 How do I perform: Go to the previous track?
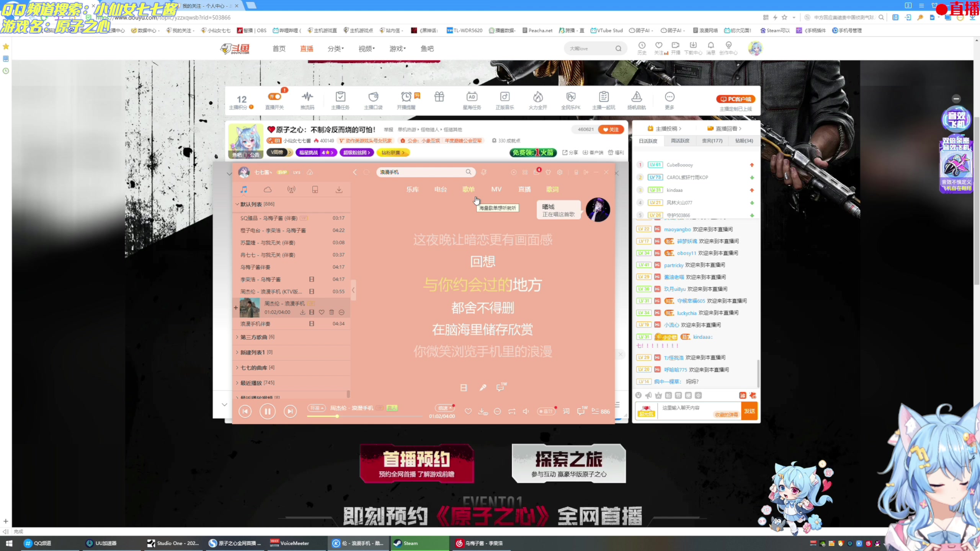click(245, 411)
